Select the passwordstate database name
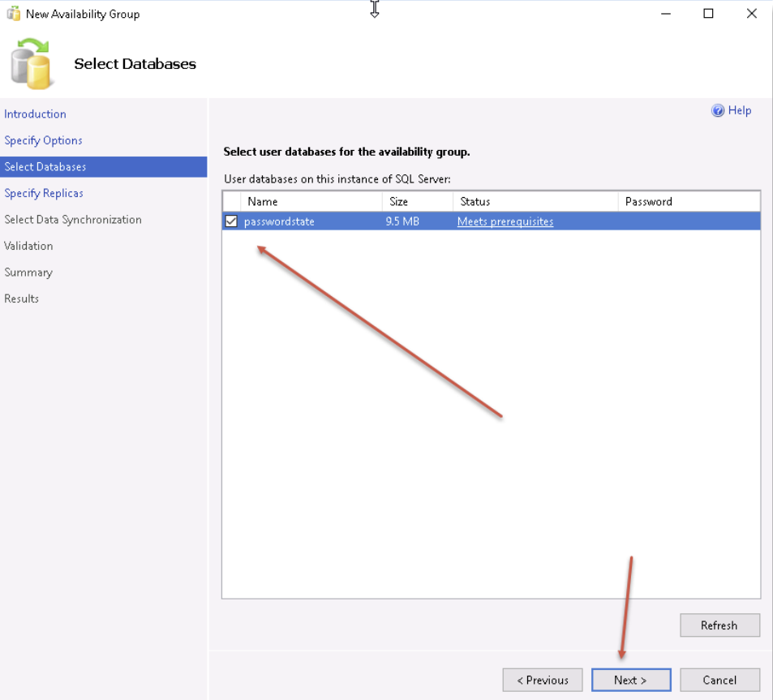 (279, 221)
